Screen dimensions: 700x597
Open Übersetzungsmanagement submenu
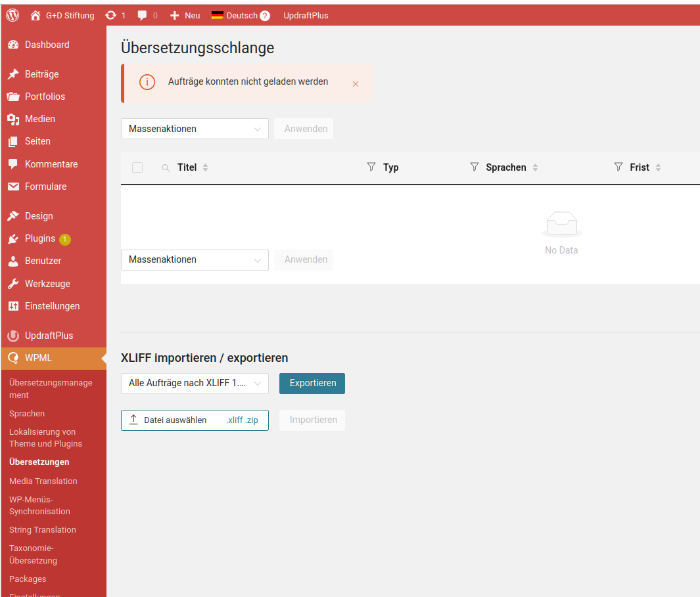point(51,389)
